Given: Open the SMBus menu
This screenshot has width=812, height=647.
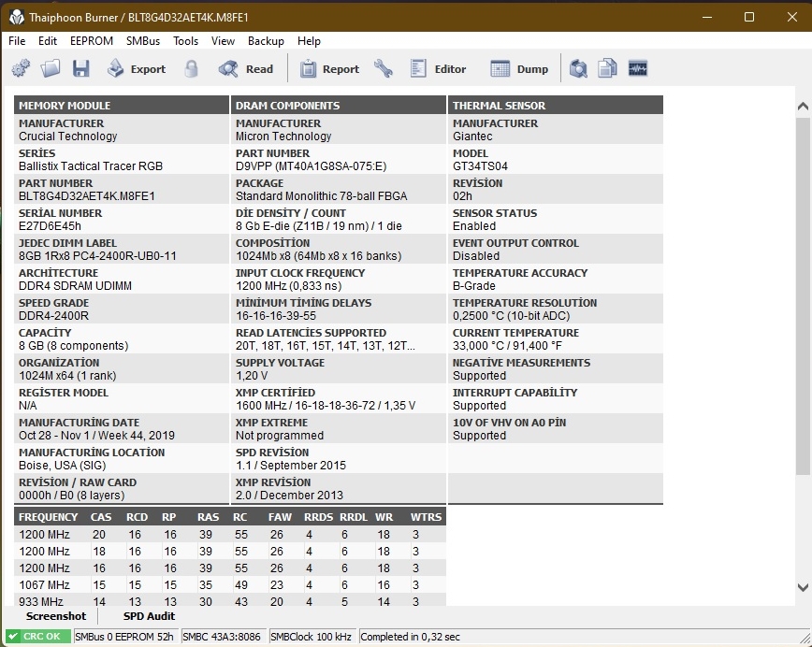Looking at the screenshot, I should (x=143, y=41).
